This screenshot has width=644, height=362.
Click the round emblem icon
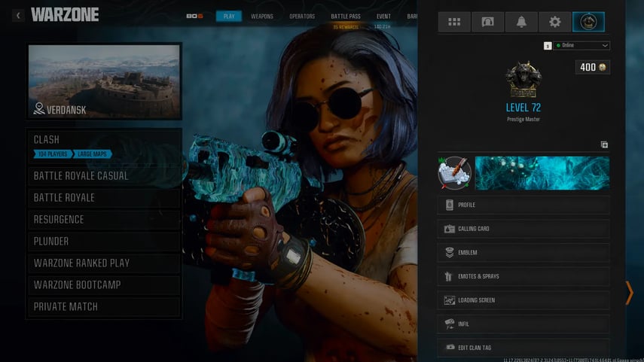point(454,173)
